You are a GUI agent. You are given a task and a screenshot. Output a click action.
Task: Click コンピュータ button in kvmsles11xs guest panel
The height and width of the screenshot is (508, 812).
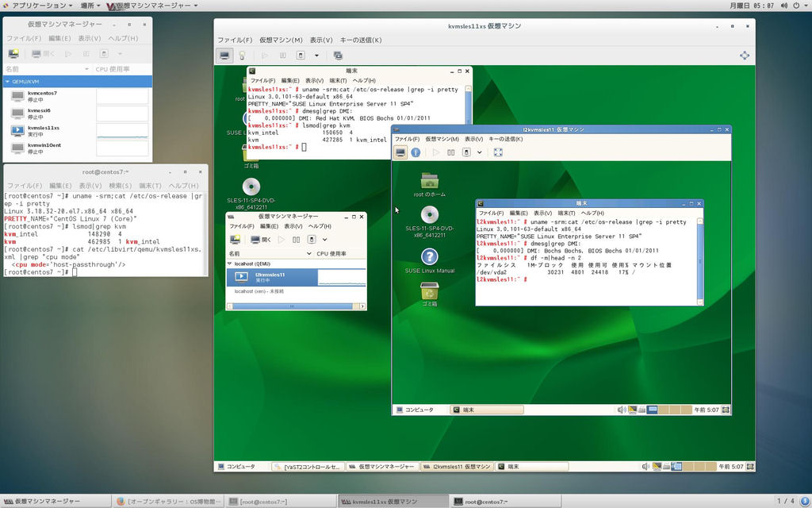[x=236, y=467]
